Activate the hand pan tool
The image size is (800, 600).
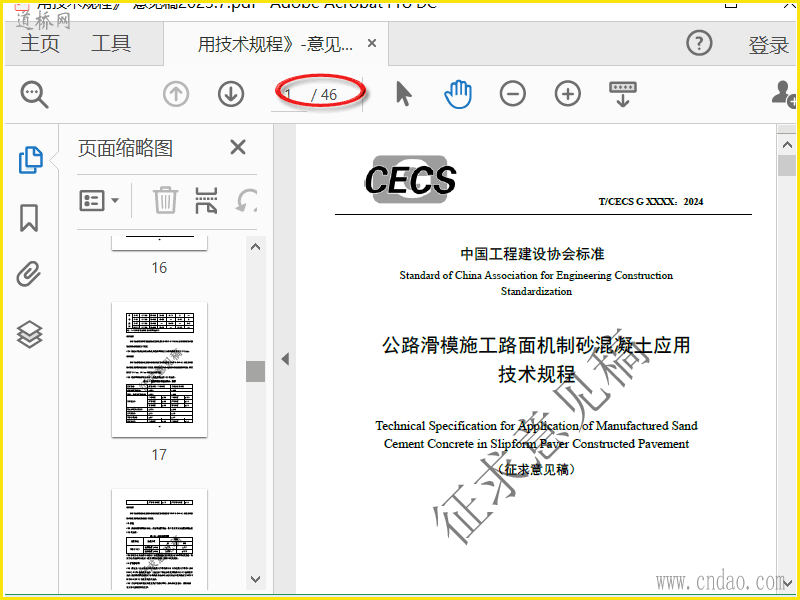coord(458,94)
